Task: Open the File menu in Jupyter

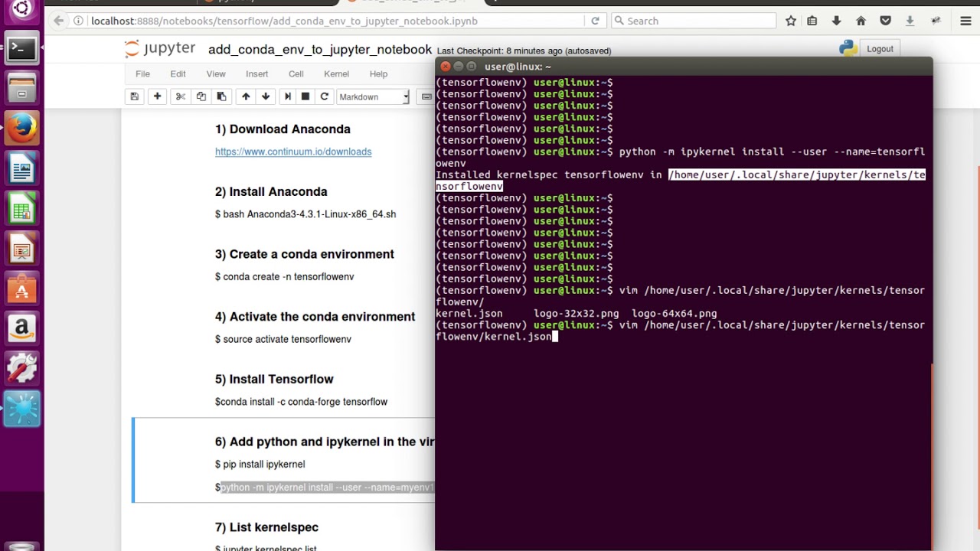Action: click(x=142, y=73)
